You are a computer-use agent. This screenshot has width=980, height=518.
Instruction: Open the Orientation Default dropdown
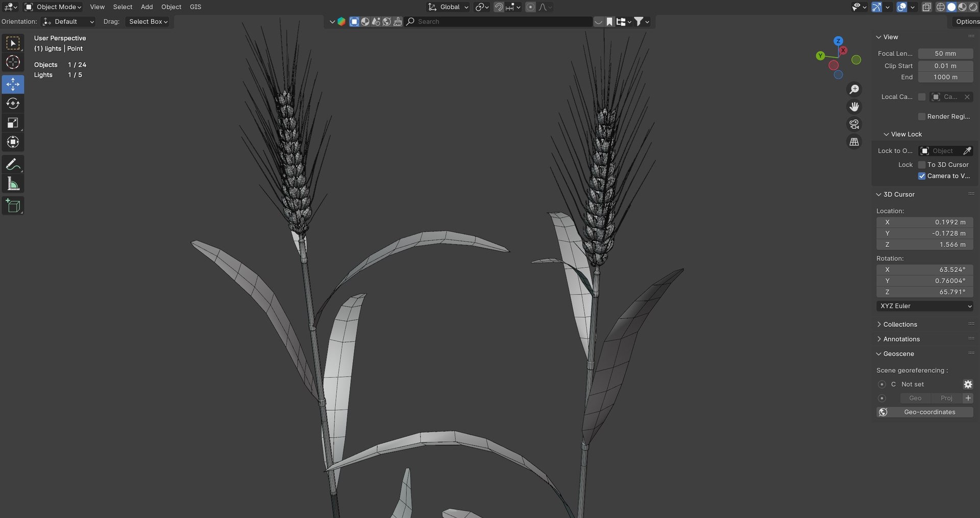click(69, 21)
